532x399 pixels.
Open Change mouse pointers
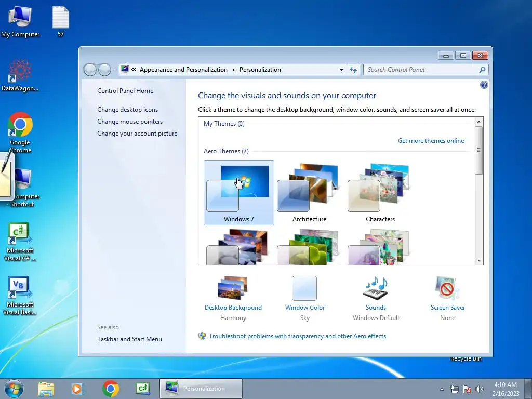[x=130, y=122]
